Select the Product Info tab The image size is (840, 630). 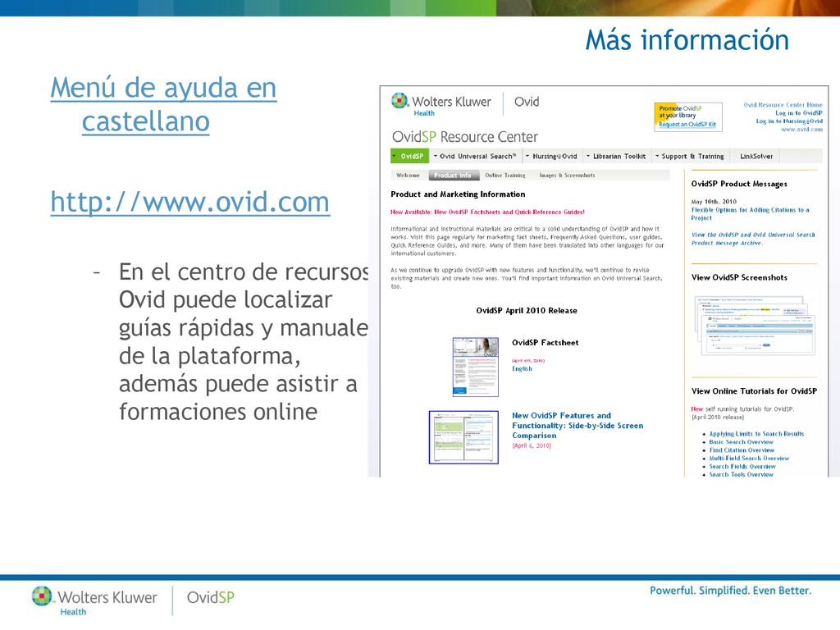pyautogui.click(x=452, y=176)
